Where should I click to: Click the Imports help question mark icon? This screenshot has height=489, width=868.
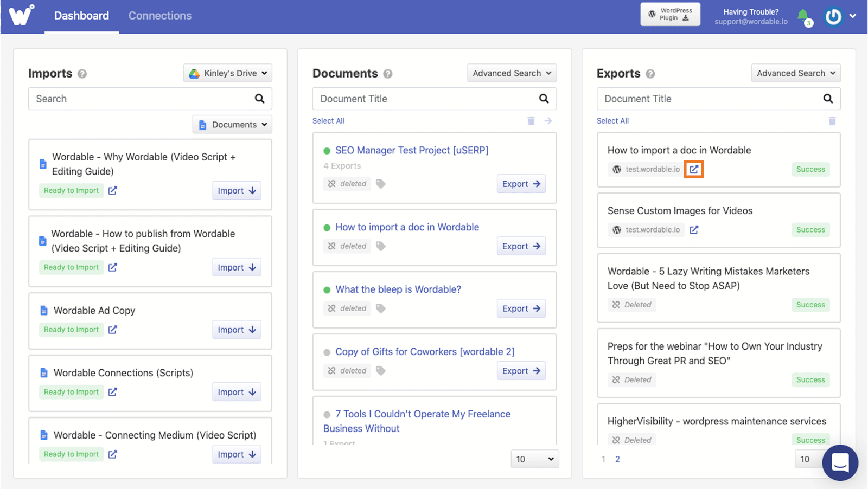[82, 74]
